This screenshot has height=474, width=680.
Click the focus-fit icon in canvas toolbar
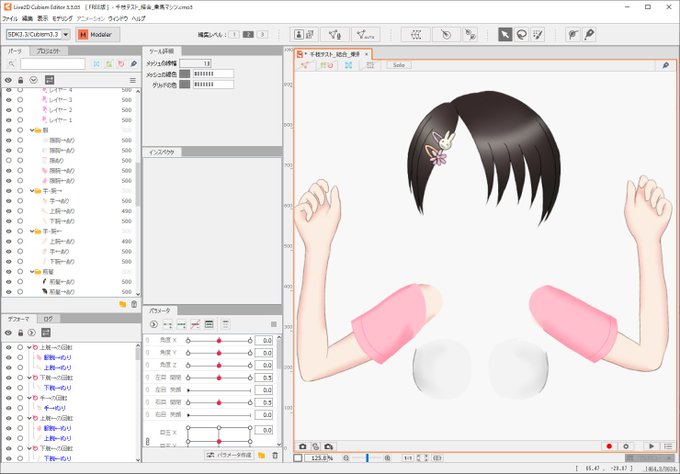(x=348, y=65)
